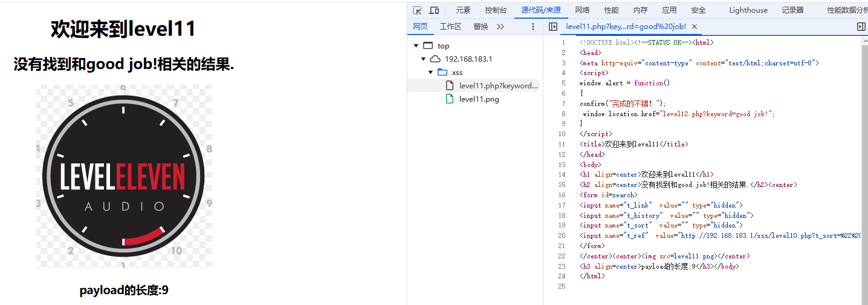Click line number 8 in gutter
This screenshot has width=868, height=305.
tap(563, 114)
